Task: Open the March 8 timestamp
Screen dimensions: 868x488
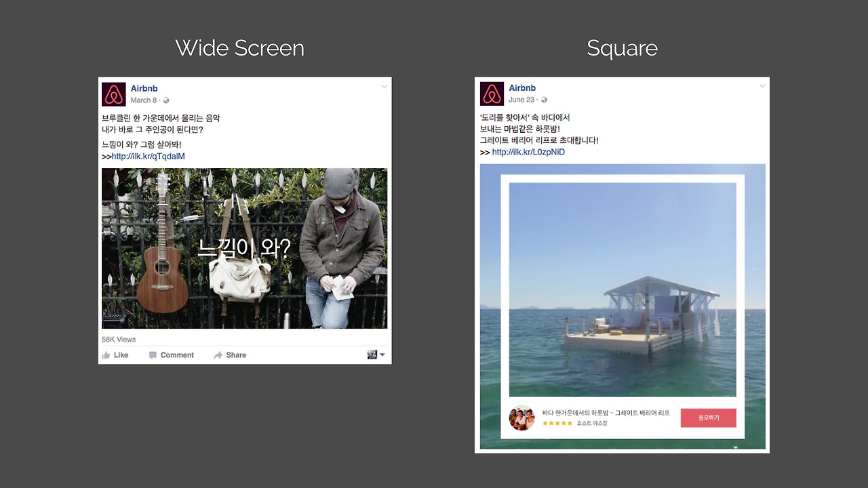Action: (x=143, y=100)
